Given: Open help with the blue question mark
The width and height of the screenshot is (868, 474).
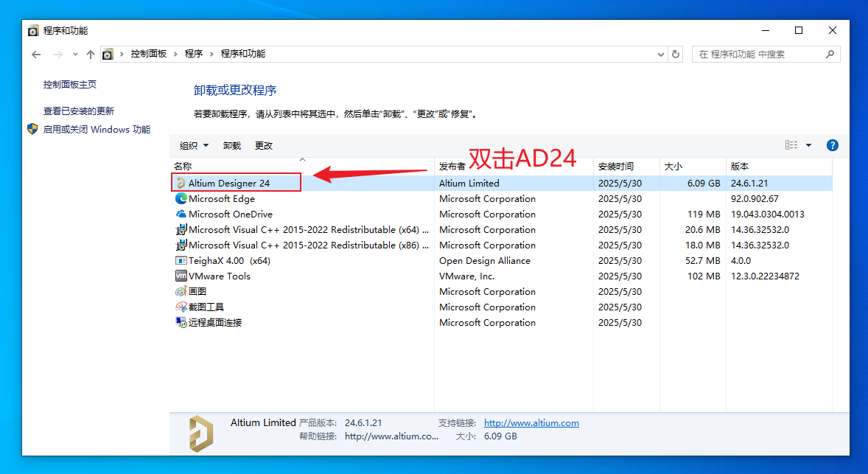Looking at the screenshot, I should tap(832, 145).
